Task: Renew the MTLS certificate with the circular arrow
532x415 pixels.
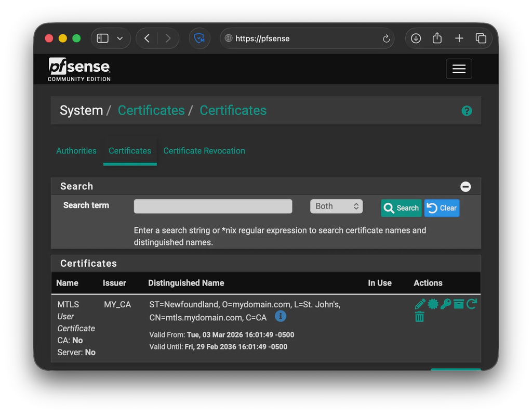Action: coord(471,304)
